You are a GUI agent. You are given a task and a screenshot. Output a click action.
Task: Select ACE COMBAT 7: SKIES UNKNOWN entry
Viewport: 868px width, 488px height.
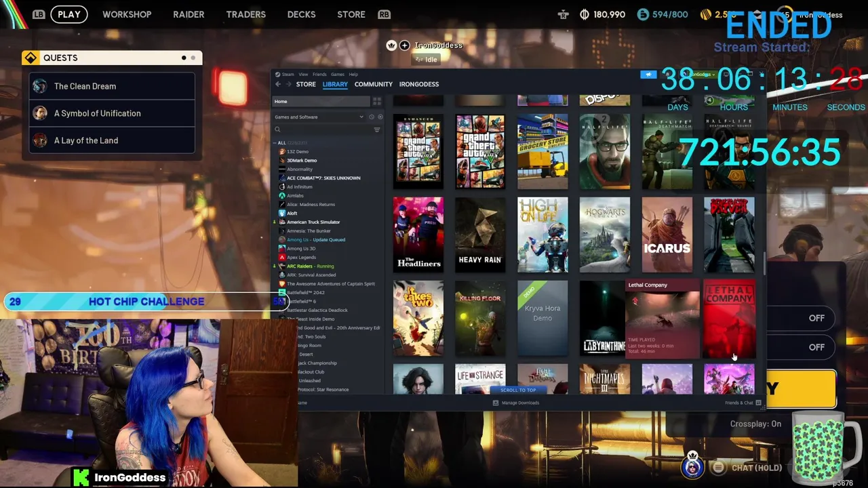(x=323, y=178)
